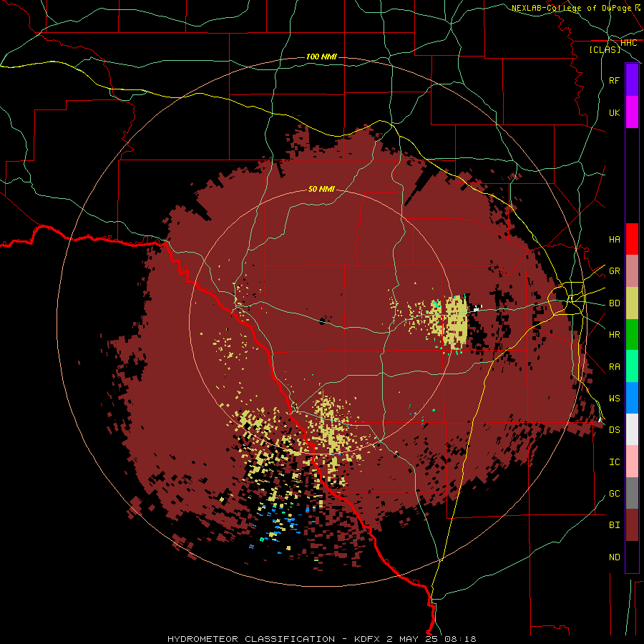Click the large yellow BD echo cluster east of radar
The image size is (644, 644).
coord(457,323)
